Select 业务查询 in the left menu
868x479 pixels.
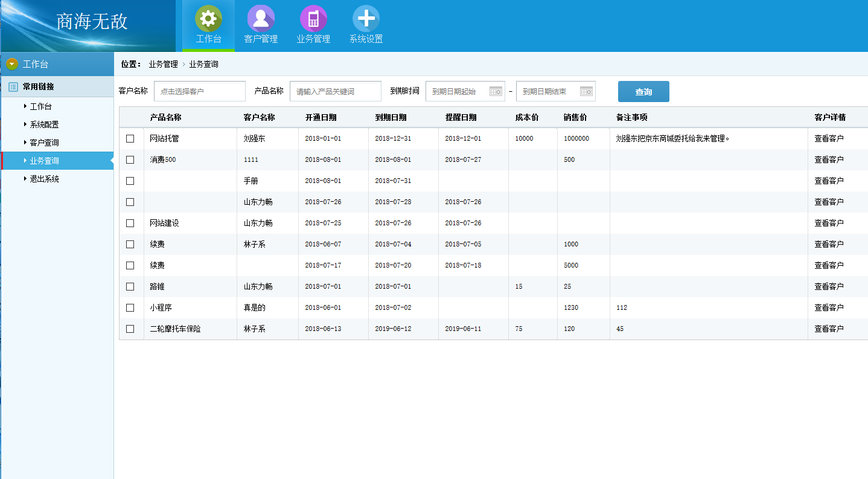click(44, 161)
